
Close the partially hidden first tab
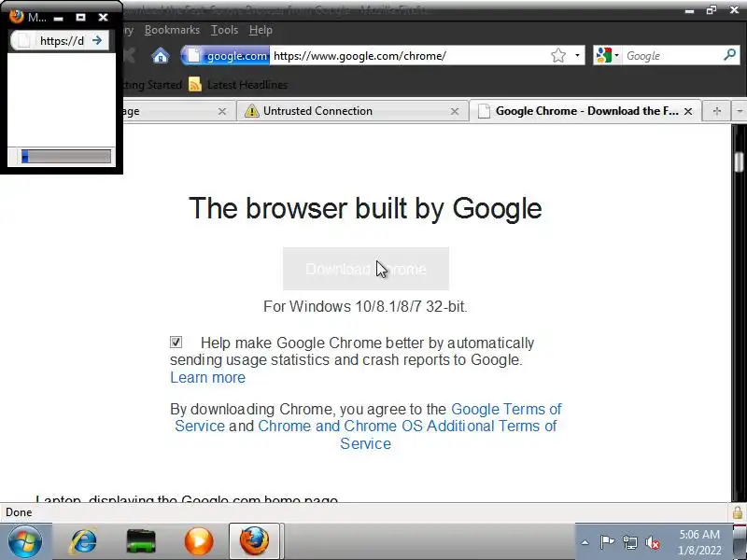tap(222, 111)
